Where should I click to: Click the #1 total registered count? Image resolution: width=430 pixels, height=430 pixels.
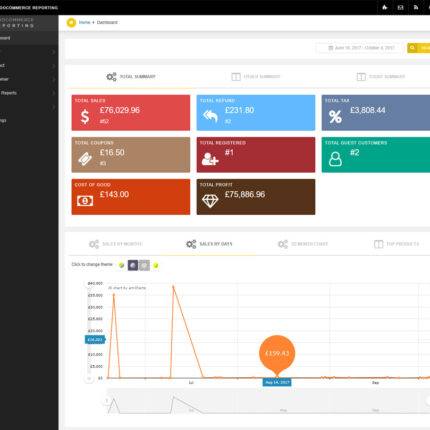coord(229,152)
